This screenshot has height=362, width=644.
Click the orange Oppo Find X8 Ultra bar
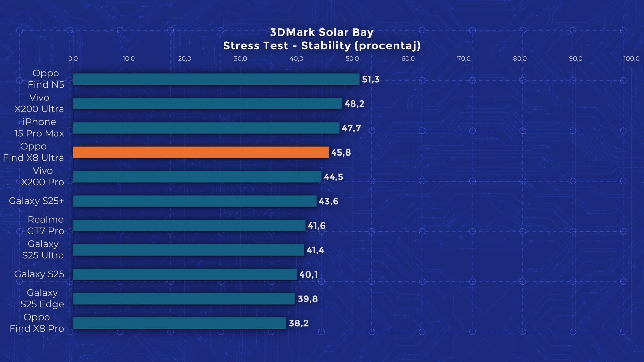(201, 152)
